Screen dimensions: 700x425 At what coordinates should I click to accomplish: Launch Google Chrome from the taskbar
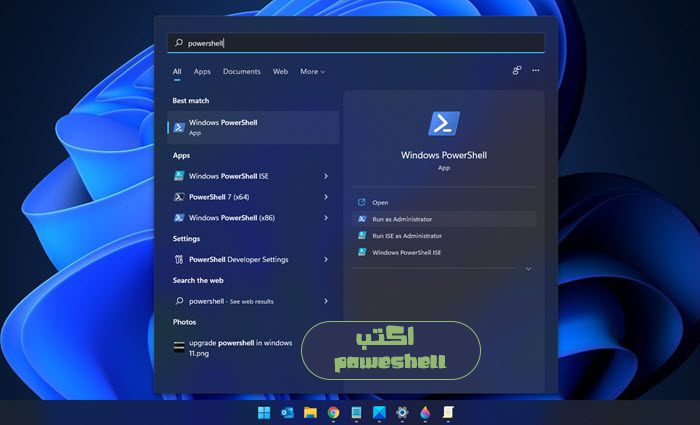pyautogui.click(x=333, y=412)
